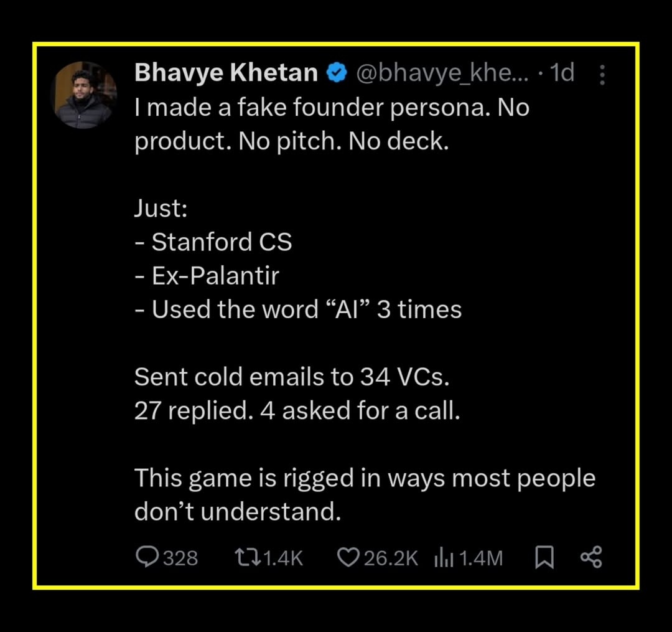Like the tweet with the heart icon
This screenshot has width=672, height=632.
(x=347, y=557)
